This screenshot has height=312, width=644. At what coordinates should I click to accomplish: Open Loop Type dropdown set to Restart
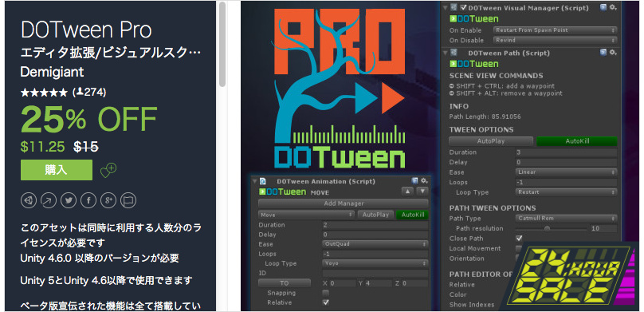(567, 192)
